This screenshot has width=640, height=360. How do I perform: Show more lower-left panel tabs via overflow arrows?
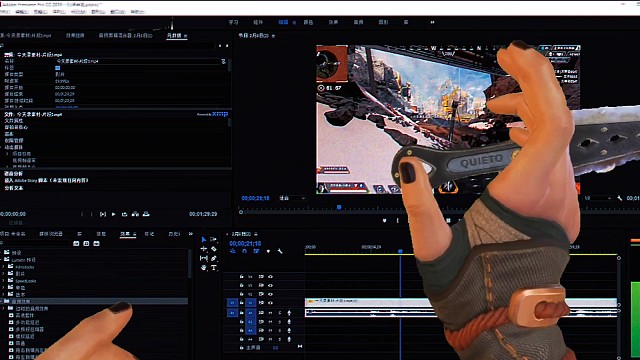pyautogui.click(x=191, y=234)
